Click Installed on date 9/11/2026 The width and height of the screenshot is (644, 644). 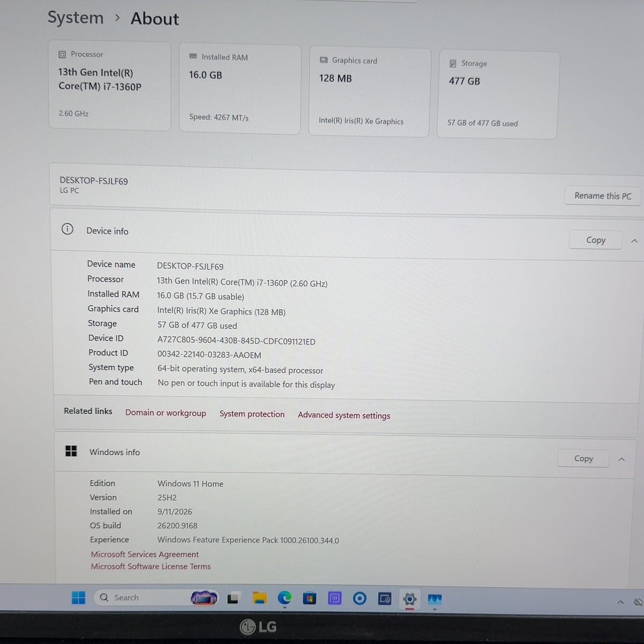(174, 511)
